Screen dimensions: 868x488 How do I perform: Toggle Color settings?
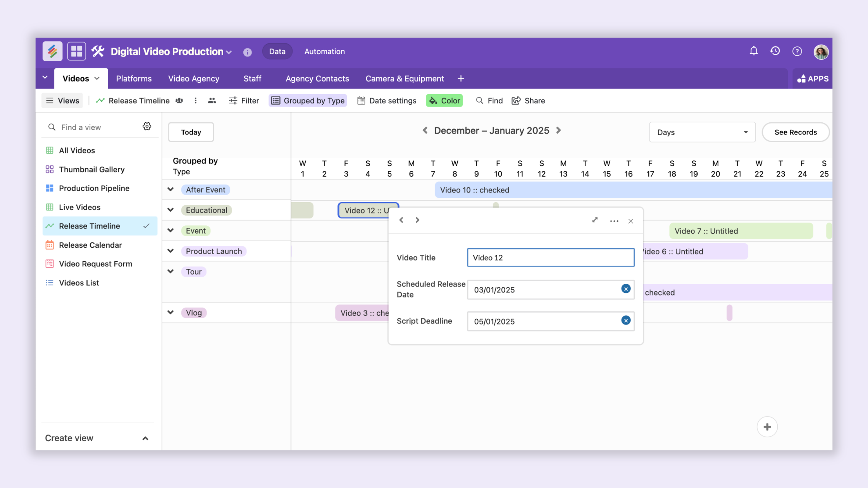point(444,101)
